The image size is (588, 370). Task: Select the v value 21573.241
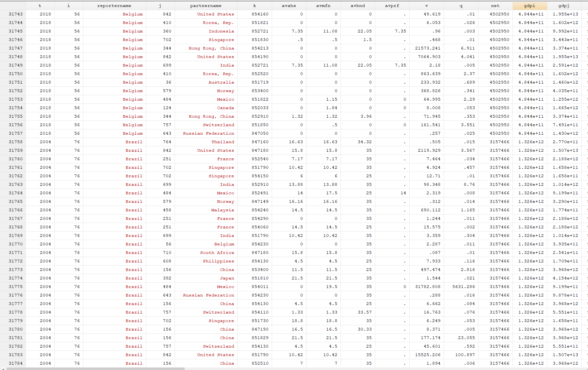(x=428, y=48)
